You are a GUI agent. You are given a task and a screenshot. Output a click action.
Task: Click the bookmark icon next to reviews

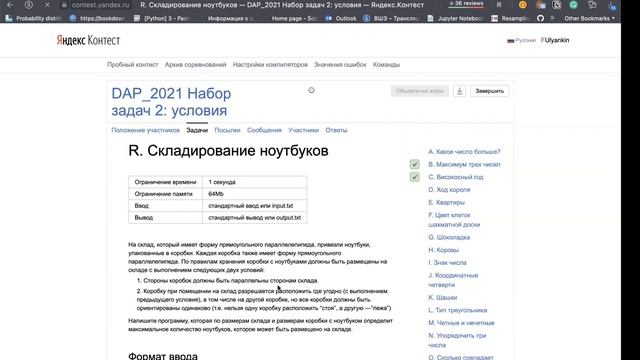(499, 5)
